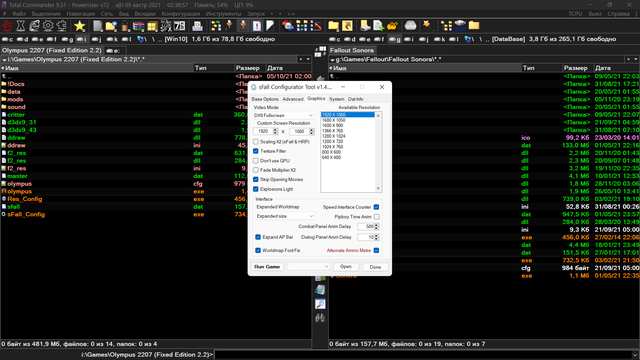Click the Done button
This screenshot has height=360, width=640.
pos(375,267)
